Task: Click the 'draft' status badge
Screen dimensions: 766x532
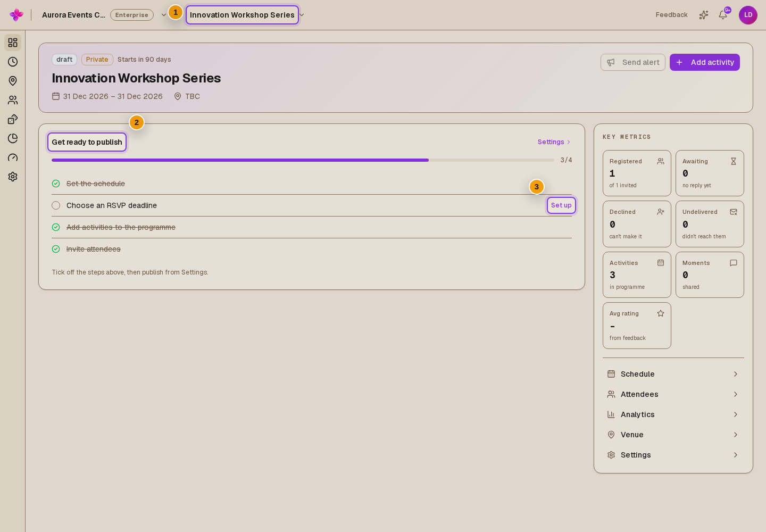Action: tap(64, 60)
